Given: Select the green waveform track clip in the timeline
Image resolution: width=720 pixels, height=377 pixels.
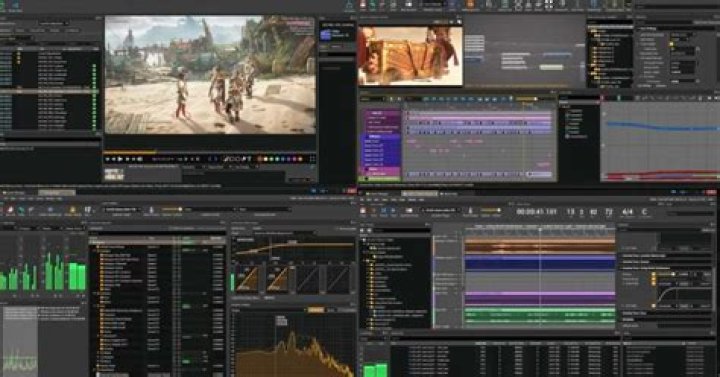Looking at the screenshot, I should (540, 316).
